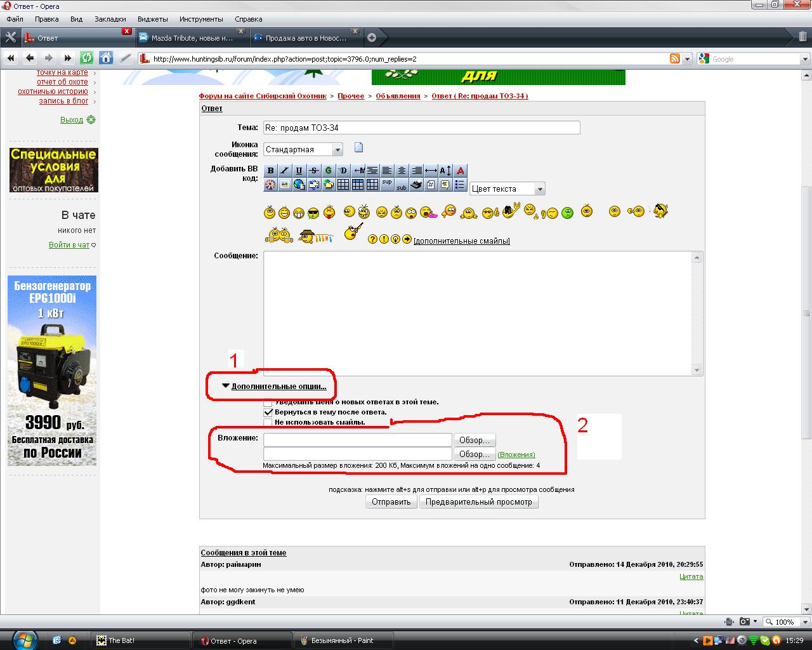This screenshot has width=812, height=650.
Task: Toggle strikethrough BB code
Action: coord(314,170)
